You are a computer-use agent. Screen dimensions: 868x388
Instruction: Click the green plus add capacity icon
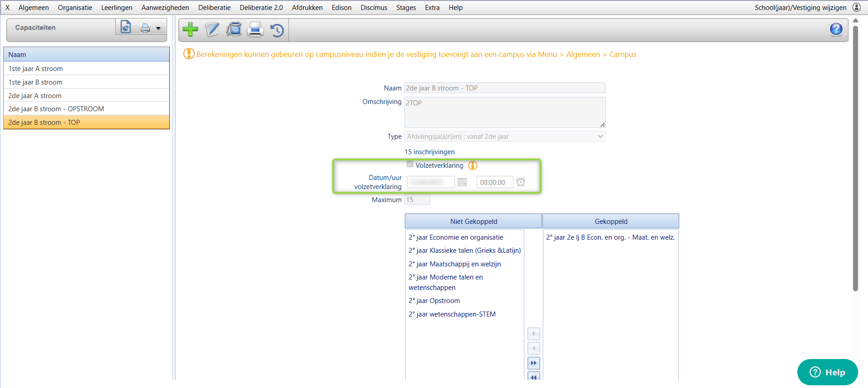pos(190,29)
